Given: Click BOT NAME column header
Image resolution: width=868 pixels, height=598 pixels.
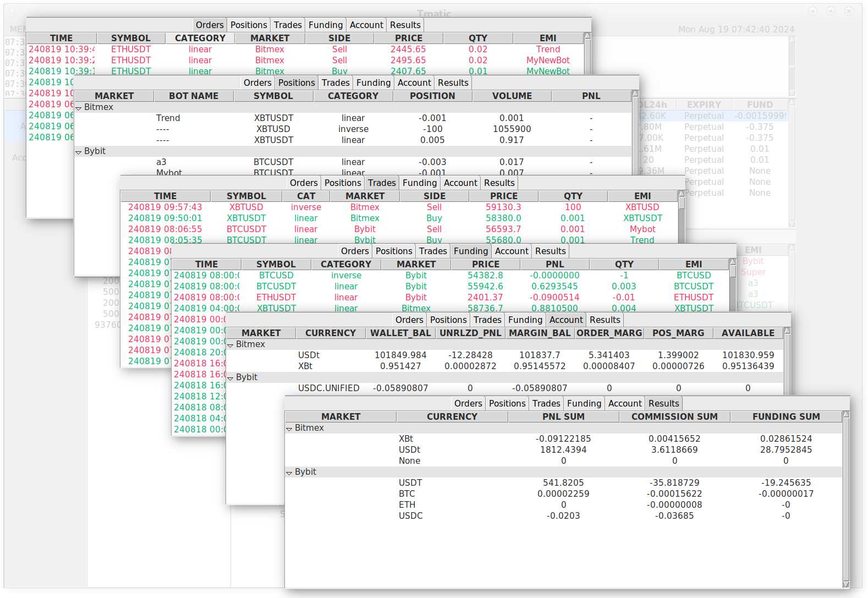Looking at the screenshot, I should (194, 96).
